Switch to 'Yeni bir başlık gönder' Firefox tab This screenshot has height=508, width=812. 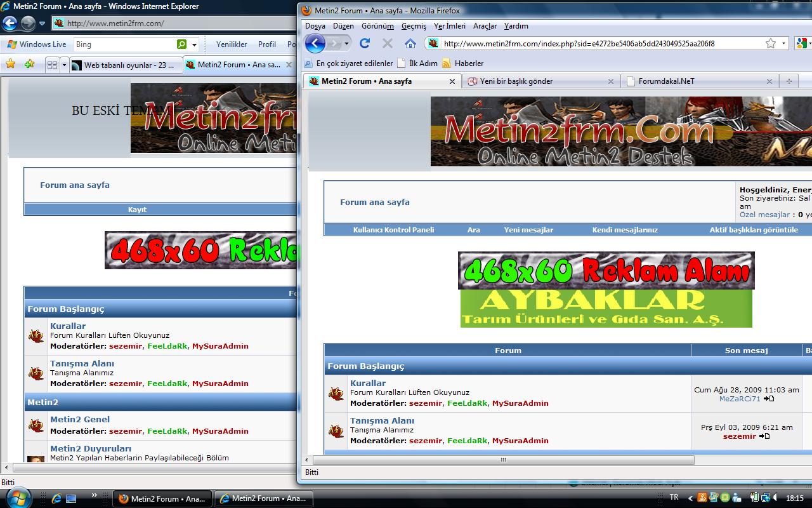pyautogui.click(x=516, y=81)
